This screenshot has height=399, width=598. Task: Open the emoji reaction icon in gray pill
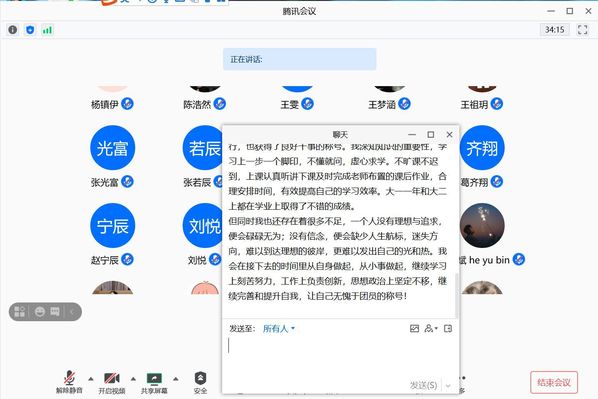[40, 312]
